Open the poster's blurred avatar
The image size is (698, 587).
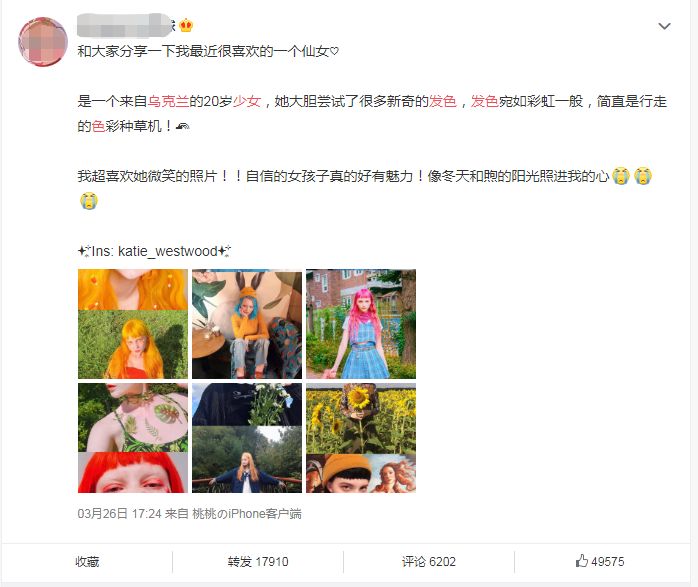pyautogui.click(x=43, y=42)
